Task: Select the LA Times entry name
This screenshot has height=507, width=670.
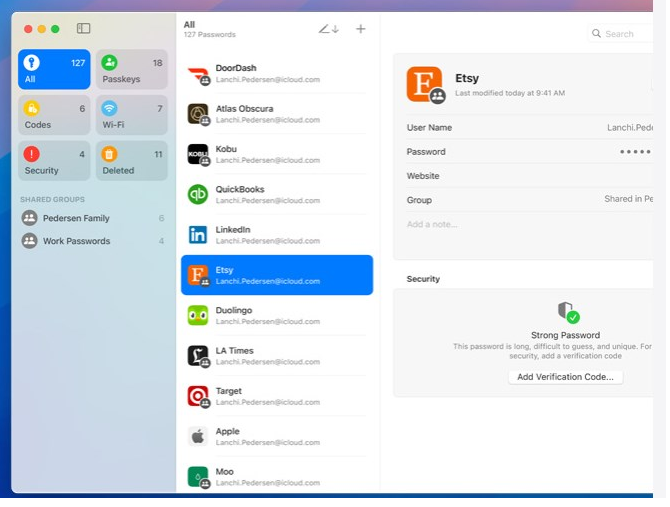Action: click(x=235, y=351)
